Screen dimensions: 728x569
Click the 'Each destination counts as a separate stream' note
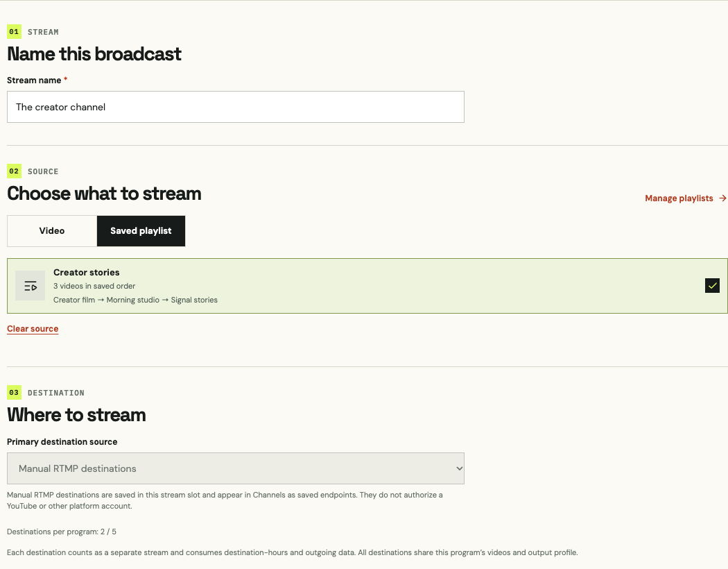(293, 553)
